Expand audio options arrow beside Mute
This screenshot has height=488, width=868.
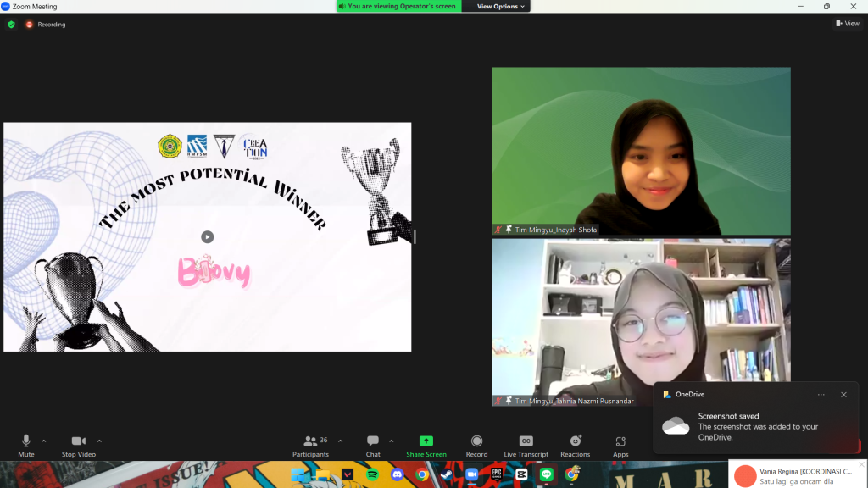tap(44, 441)
